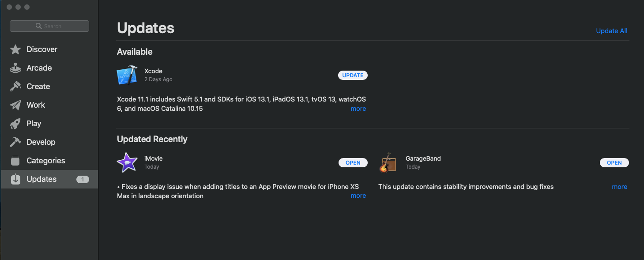
Task: Expand GarageBand update notes with more
Action: pyautogui.click(x=619, y=187)
